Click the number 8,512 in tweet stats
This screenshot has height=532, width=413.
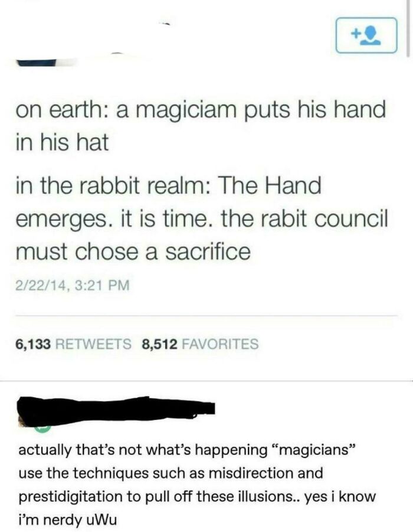click(x=160, y=344)
